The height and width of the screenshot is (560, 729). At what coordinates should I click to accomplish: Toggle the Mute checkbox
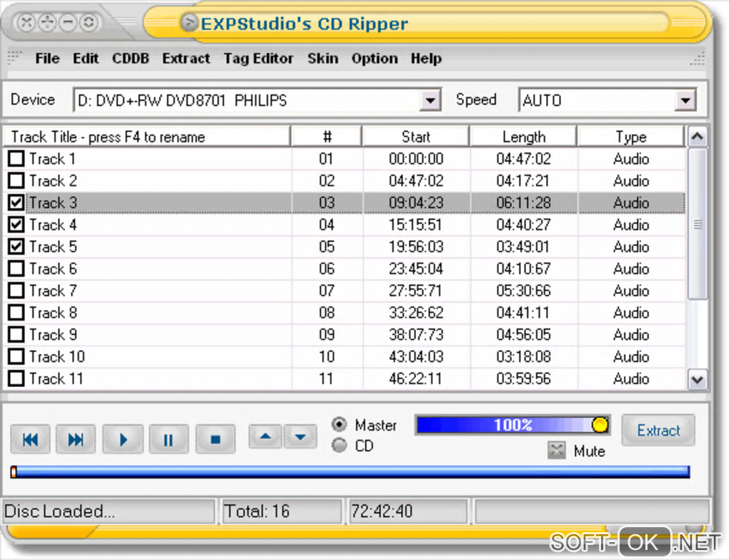point(557,450)
